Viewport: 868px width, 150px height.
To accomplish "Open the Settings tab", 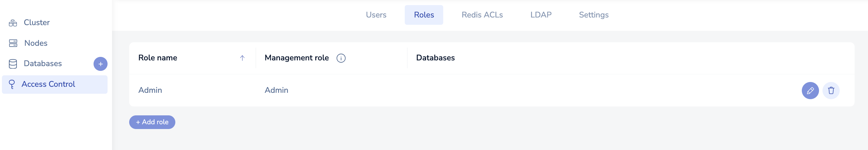I will [x=594, y=15].
